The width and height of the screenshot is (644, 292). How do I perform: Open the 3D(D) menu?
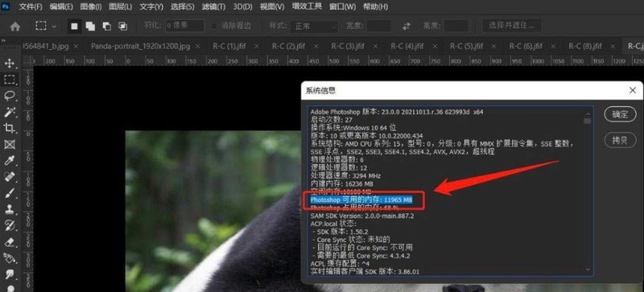coord(243,6)
